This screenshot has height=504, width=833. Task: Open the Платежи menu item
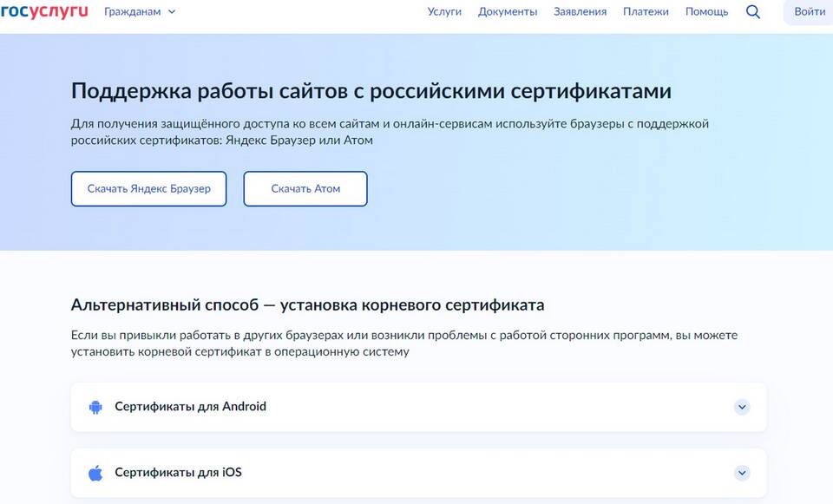point(646,11)
